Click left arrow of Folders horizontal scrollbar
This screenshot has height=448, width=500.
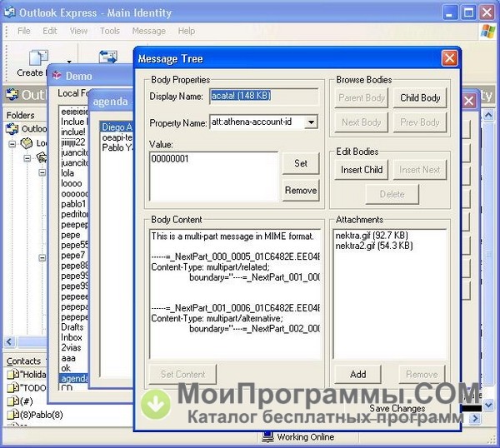[9, 341]
